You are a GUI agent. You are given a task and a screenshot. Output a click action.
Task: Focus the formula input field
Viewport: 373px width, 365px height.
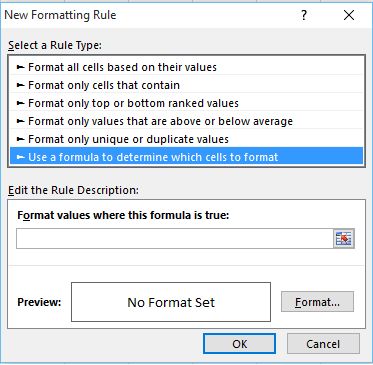[x=175, y=239]
